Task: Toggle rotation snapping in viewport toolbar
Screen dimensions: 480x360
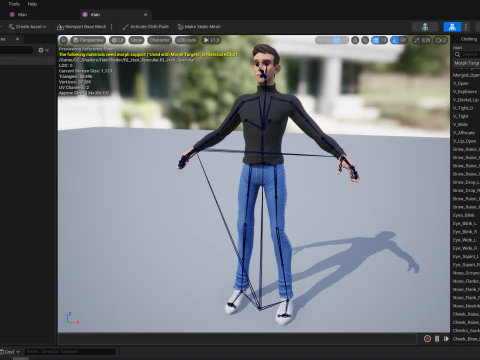Action: [x=395, y=40]
